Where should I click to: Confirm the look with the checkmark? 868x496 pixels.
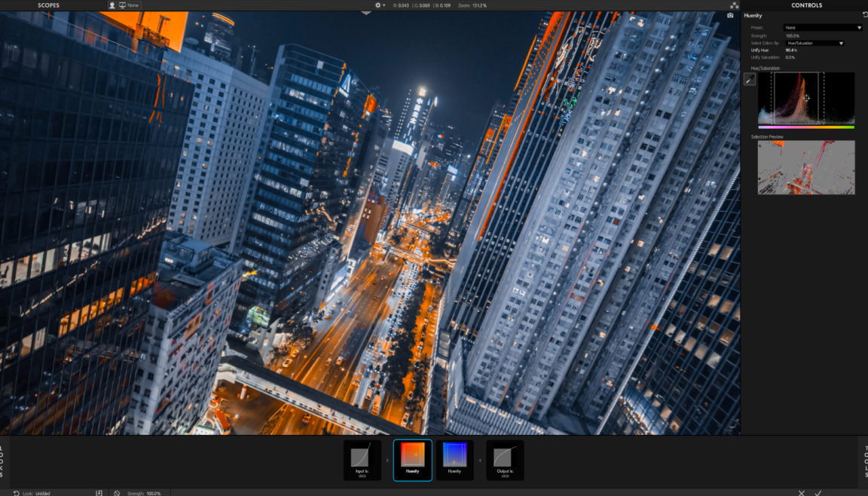(818, 492)
